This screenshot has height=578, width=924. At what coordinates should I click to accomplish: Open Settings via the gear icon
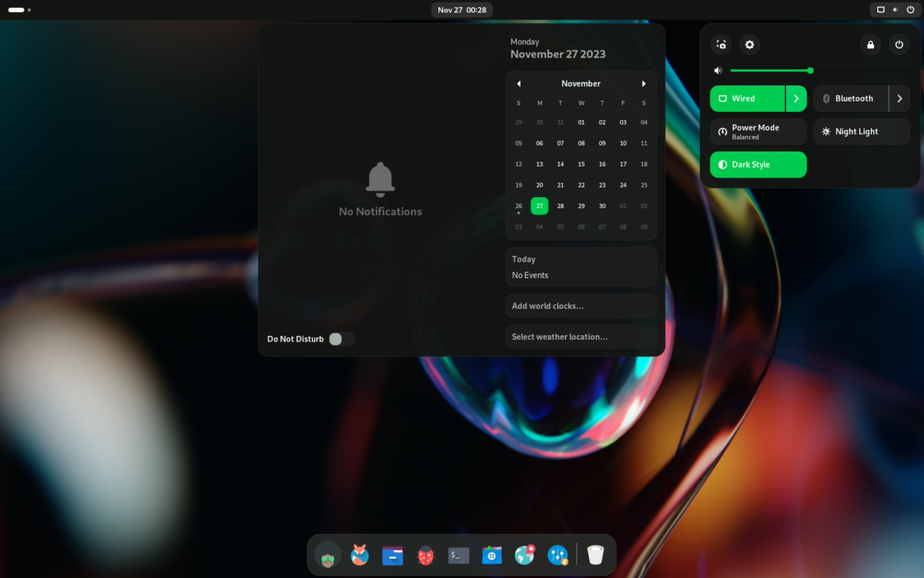[x=749, y=45]
